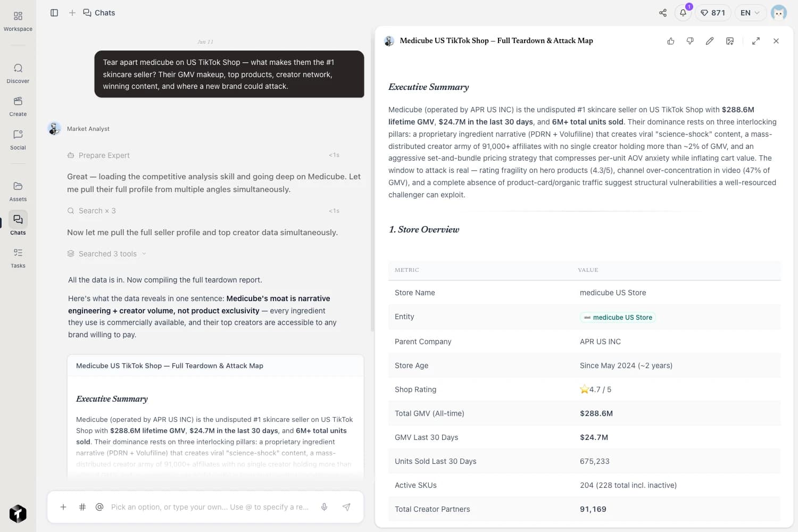The image size is (798, 532).
Task: Toggle the sidebar panel icon
Action: pyautogui.click(x=54, y=13)
